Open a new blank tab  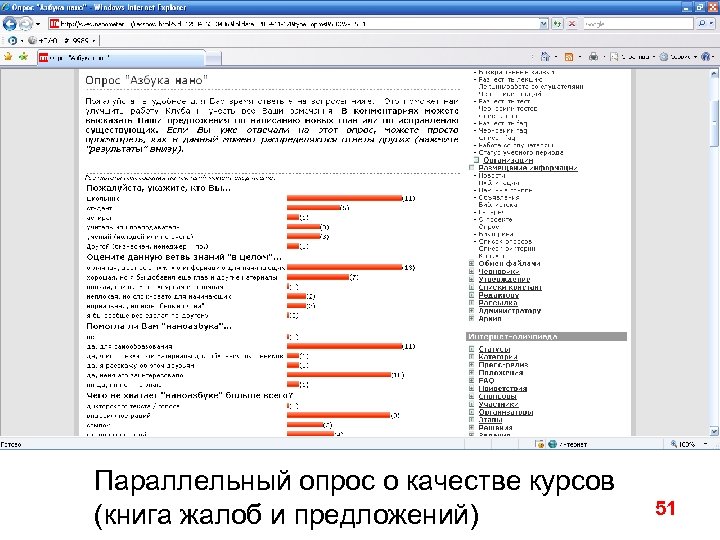click(x=213, y=58)
